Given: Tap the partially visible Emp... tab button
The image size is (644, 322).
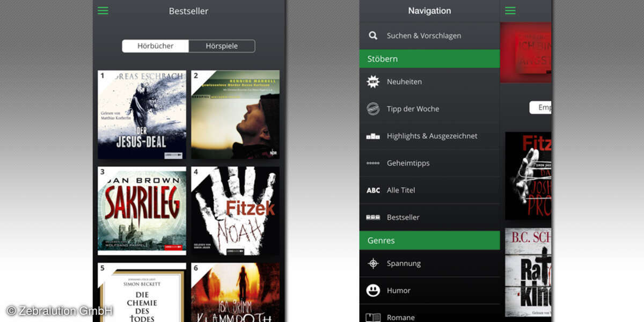Looking at the screenshot, I should [x=540, y=107].
